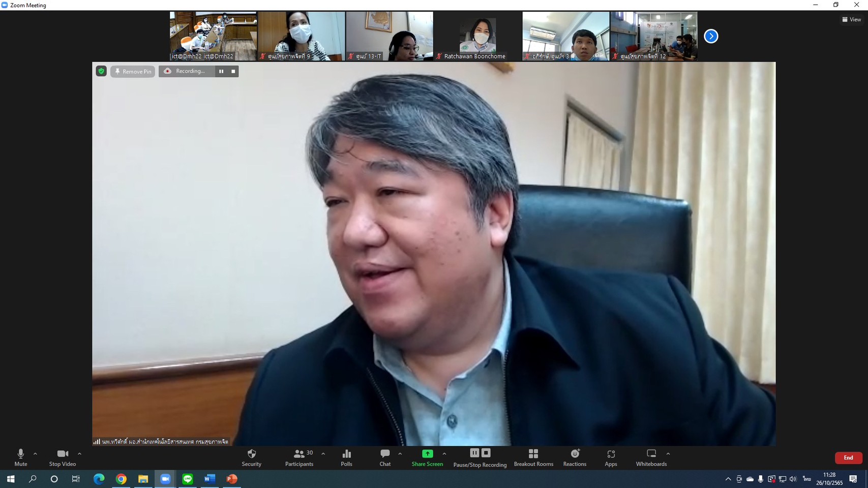This screenshot has height=488, width=868.
Task: Open the Chat panel
Action: (x=385, y=457)
